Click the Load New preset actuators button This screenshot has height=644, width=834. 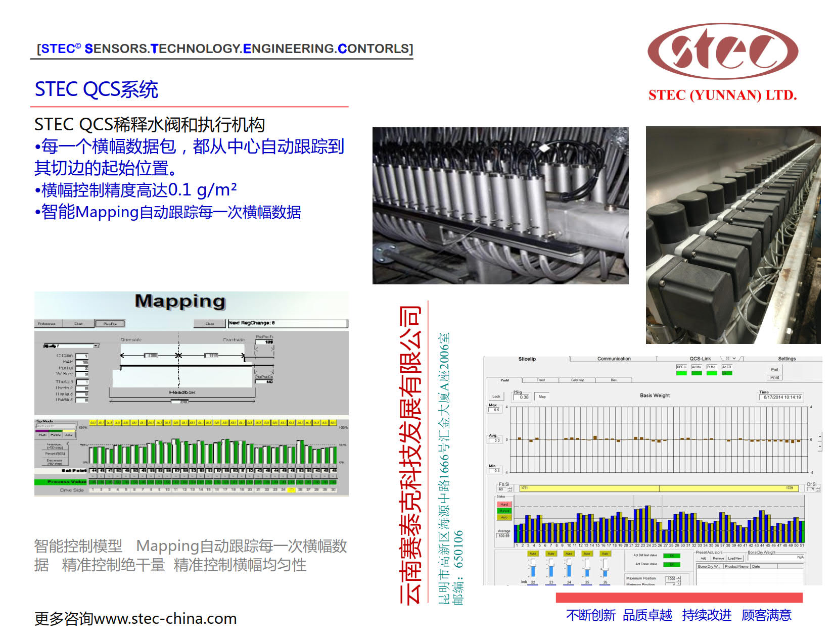tap(734, 559)
